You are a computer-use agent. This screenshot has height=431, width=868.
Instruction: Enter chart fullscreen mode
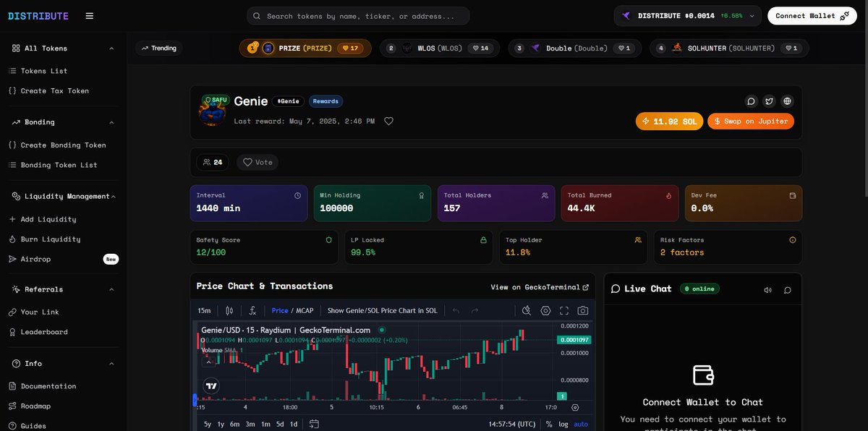pos(564,310)
